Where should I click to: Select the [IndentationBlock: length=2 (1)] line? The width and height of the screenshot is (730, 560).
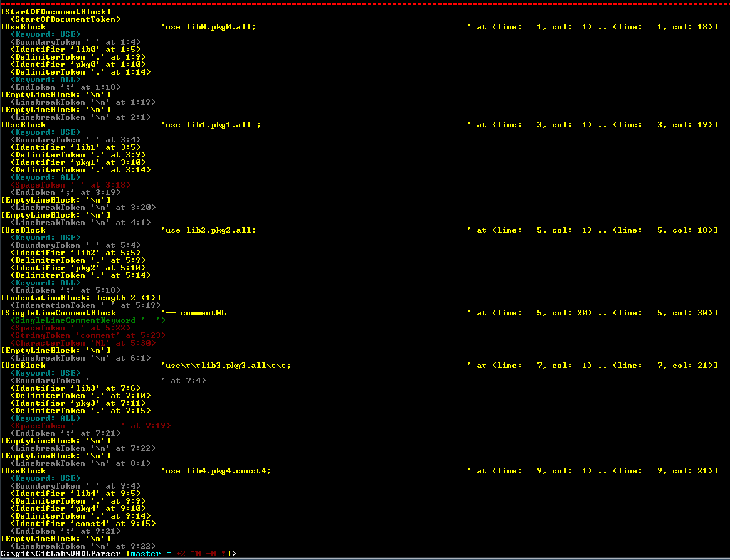tap(81, 297)
